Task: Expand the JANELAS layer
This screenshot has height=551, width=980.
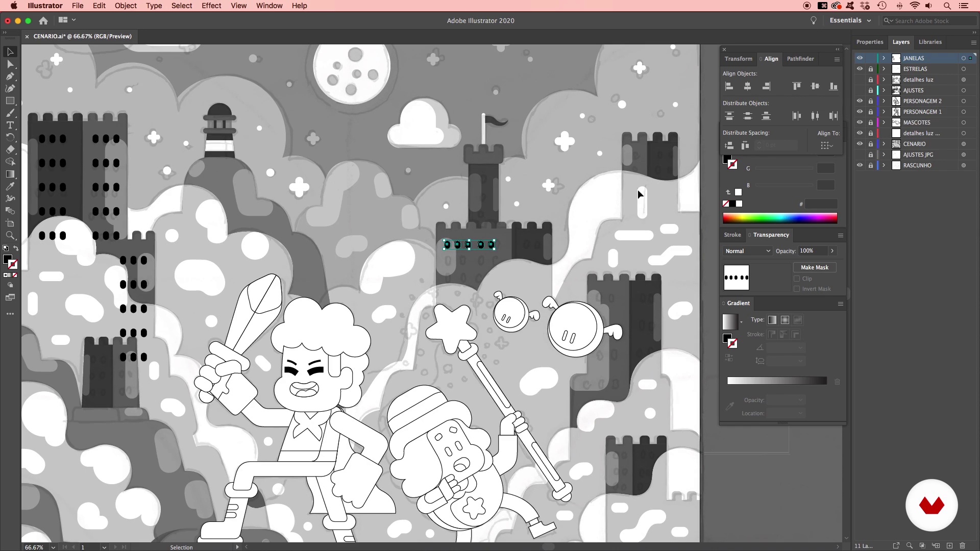Action: coord(884,58)
